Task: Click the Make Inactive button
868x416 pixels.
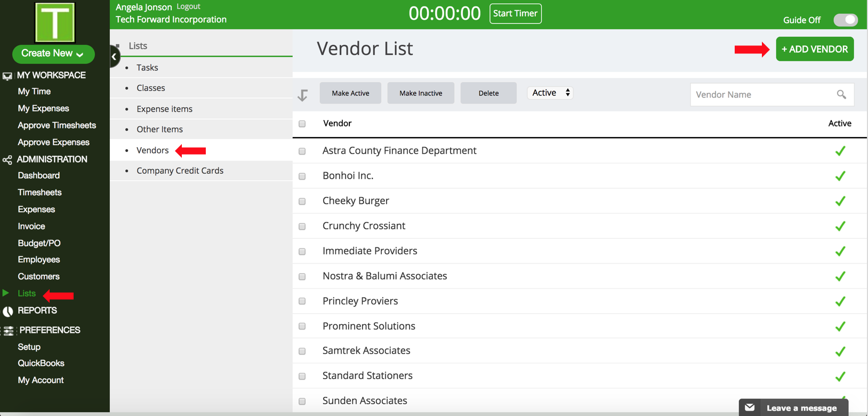Action: click(421, 93)
